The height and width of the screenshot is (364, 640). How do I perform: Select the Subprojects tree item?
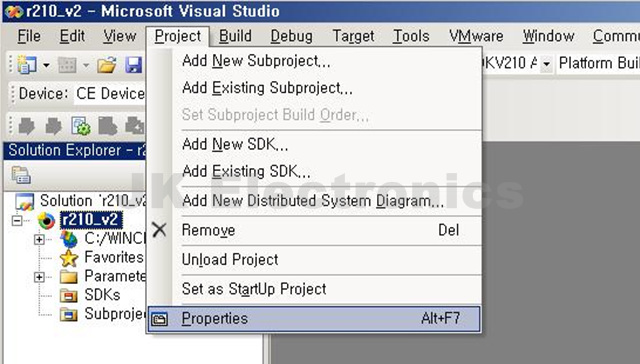115,314
